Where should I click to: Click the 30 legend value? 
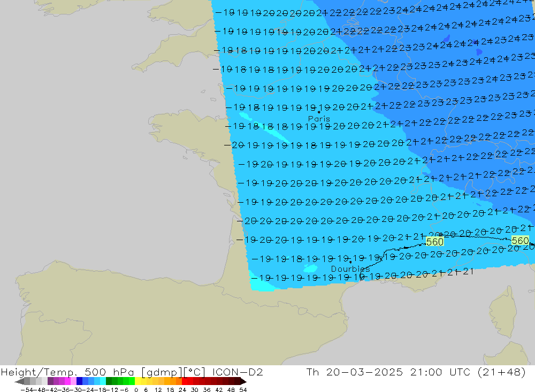[195, 390]
